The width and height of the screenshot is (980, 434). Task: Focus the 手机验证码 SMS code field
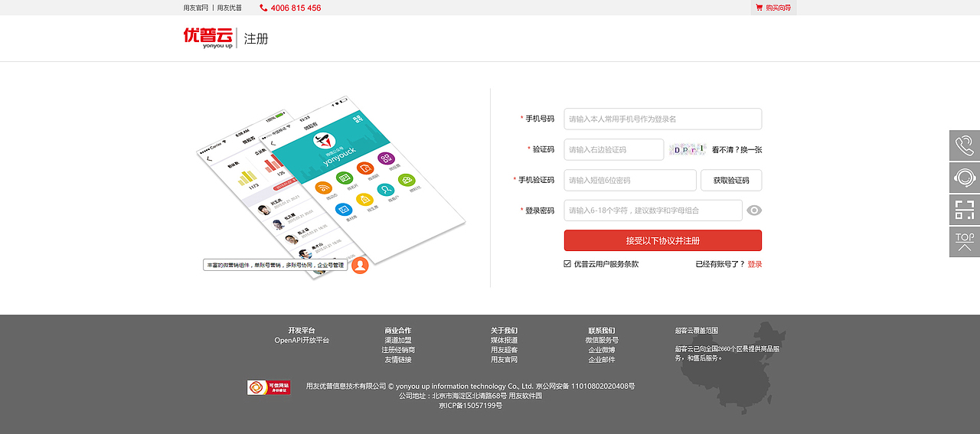(630, 180)
